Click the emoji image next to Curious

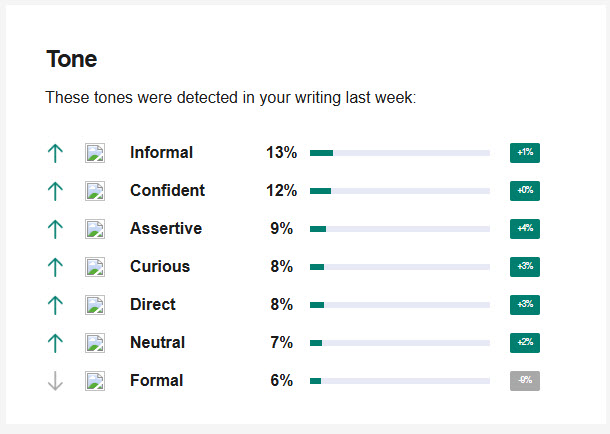95,267
